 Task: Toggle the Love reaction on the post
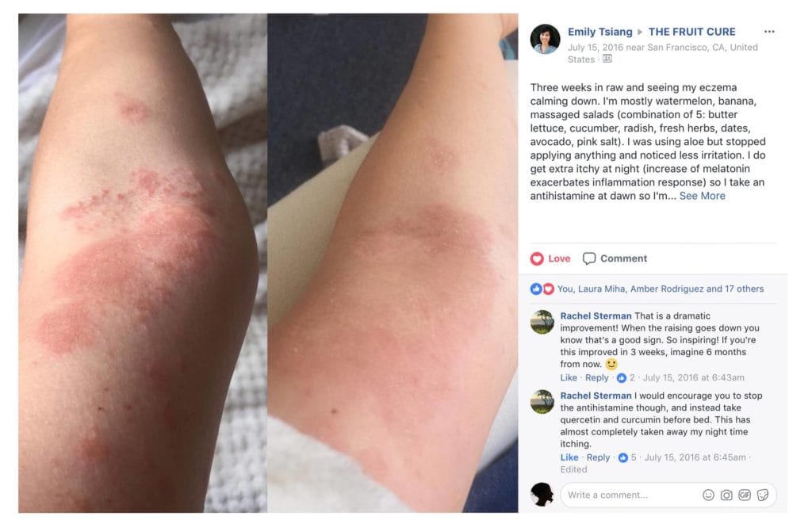click(x=550, y=258)
